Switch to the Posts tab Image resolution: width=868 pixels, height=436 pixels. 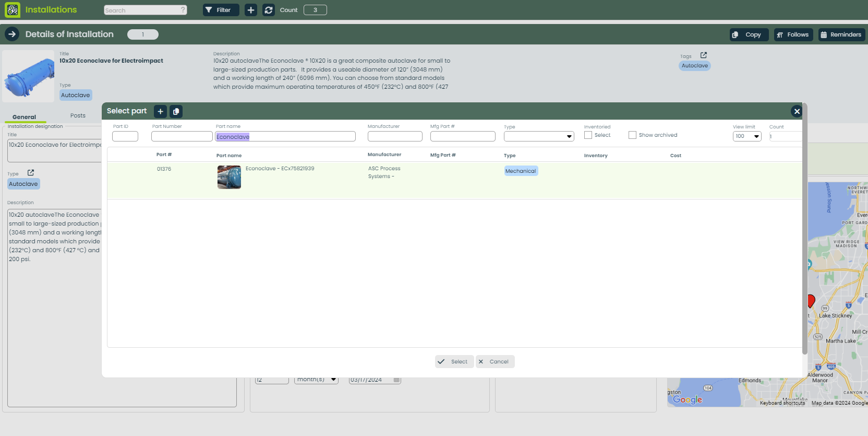point(78,115)
